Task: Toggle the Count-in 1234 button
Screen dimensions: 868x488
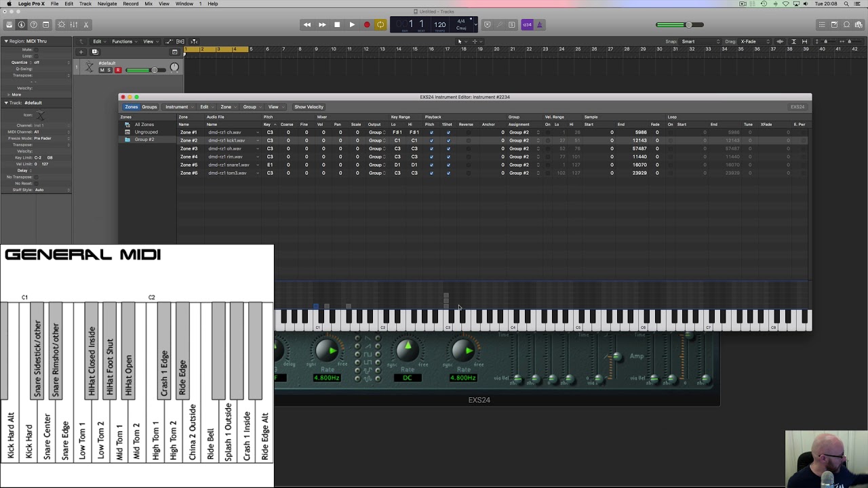Action: [x=528, y=25]
